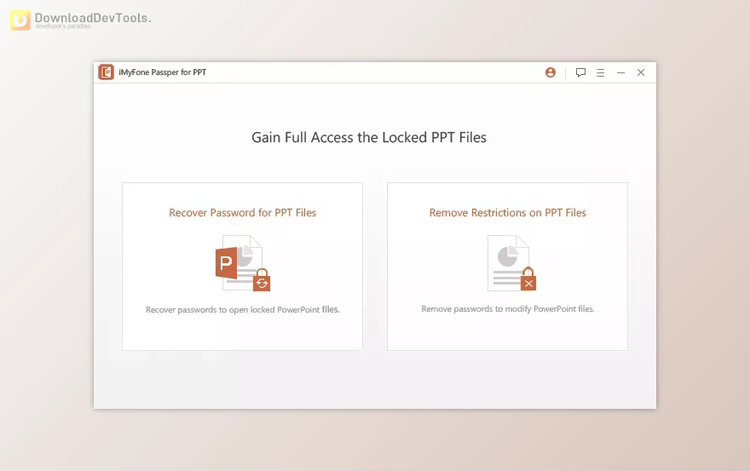Open the user account icon

551,72
